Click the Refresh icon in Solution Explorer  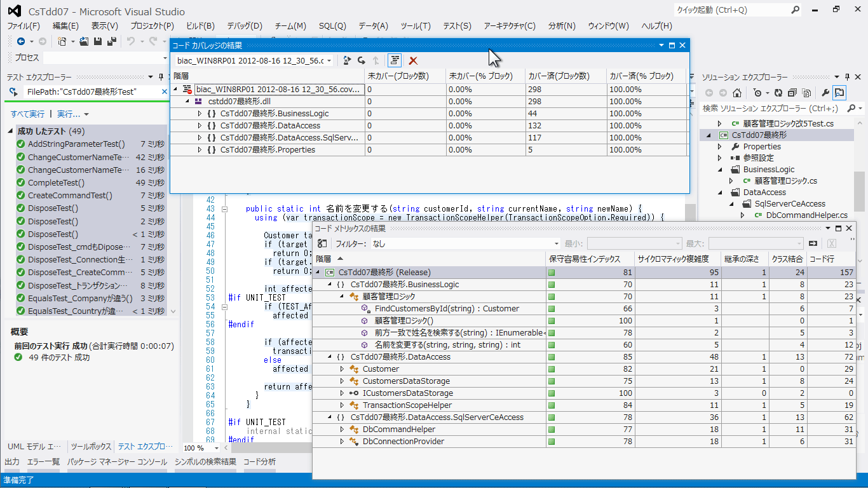point(780,93)
